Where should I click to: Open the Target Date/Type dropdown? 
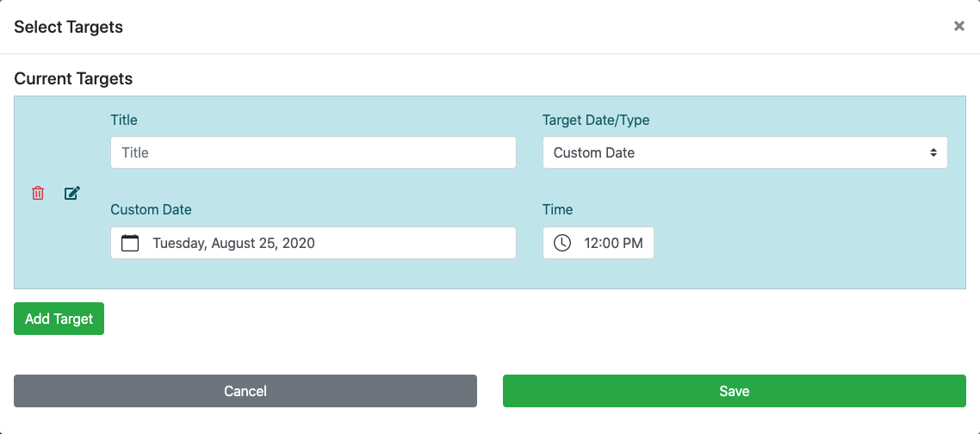click(745, 152)
